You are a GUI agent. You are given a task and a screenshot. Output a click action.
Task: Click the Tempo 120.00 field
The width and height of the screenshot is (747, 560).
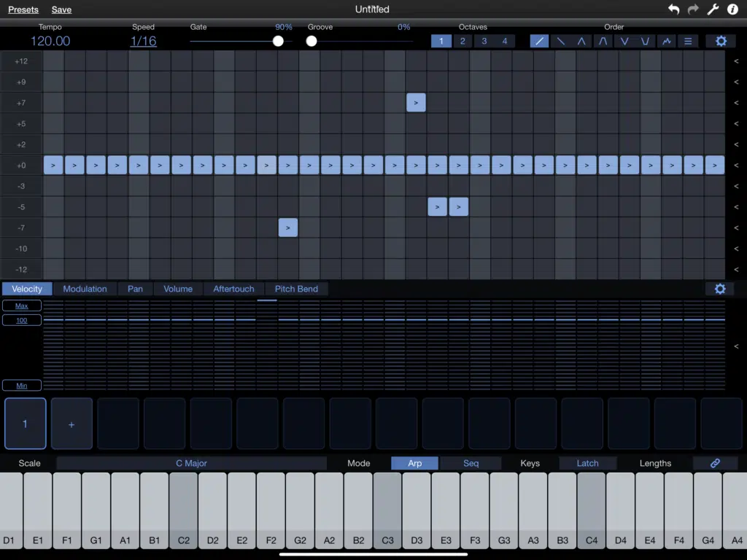50,41
